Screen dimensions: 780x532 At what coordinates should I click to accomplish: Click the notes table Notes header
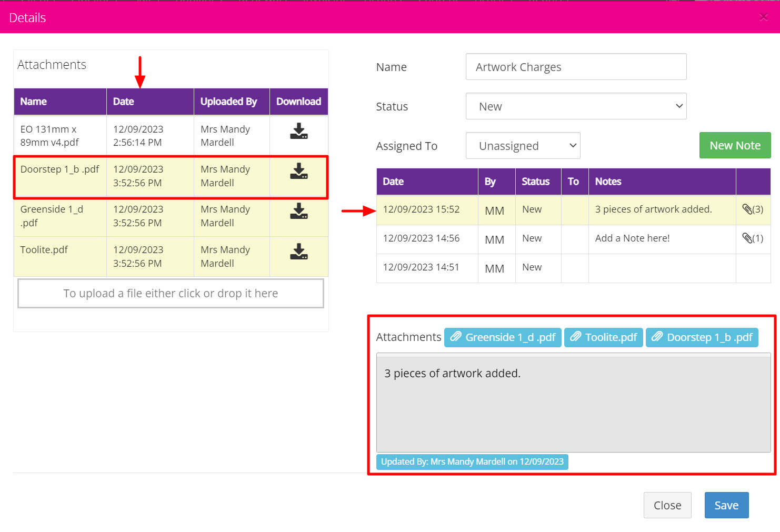click(662, 182)
